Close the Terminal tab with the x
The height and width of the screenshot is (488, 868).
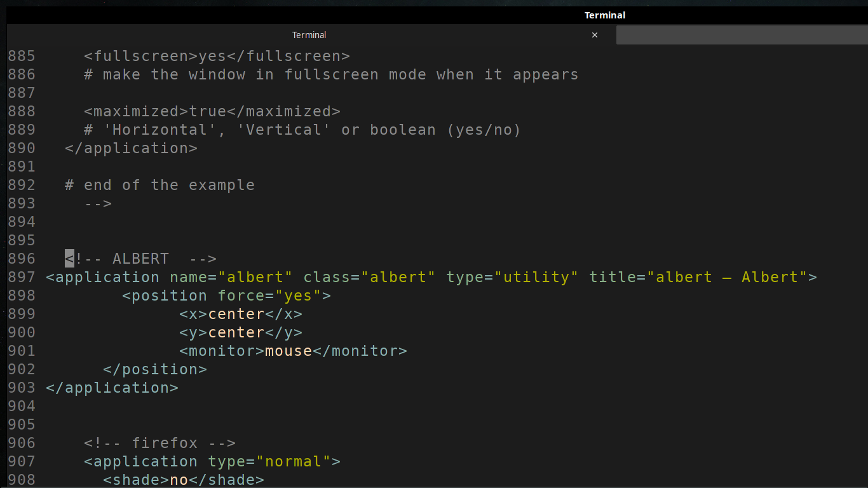(595, 35)
